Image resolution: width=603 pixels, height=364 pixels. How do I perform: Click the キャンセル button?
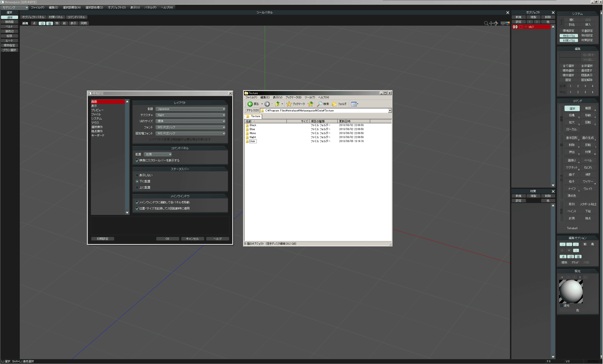(x=192, y=239)
